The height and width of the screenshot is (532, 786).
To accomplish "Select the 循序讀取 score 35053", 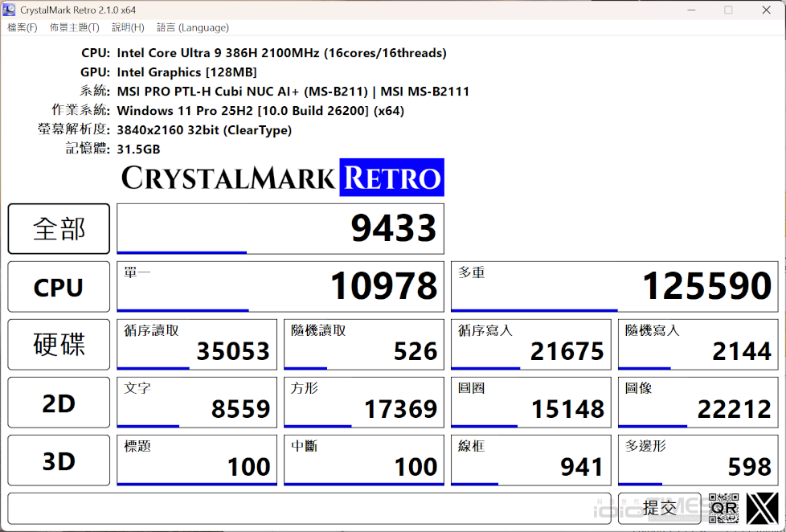I will [x=197, y=345].
